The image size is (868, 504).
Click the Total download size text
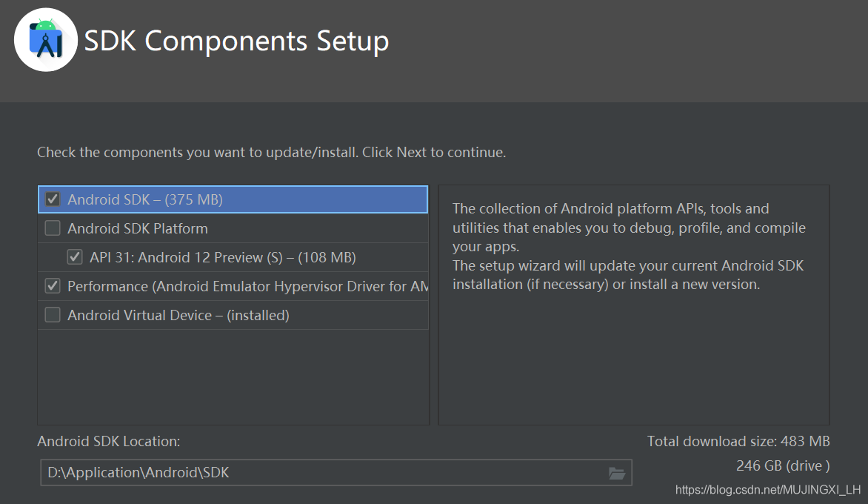click(738, 442)
